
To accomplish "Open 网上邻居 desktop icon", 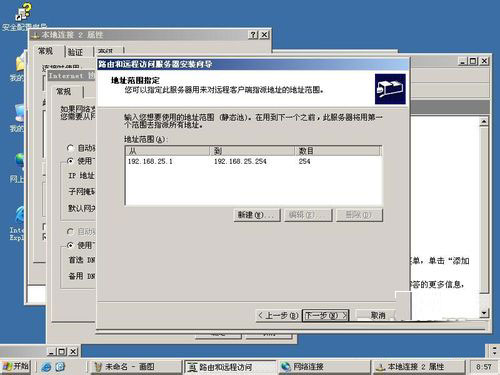I will click(x=17, y=168).
